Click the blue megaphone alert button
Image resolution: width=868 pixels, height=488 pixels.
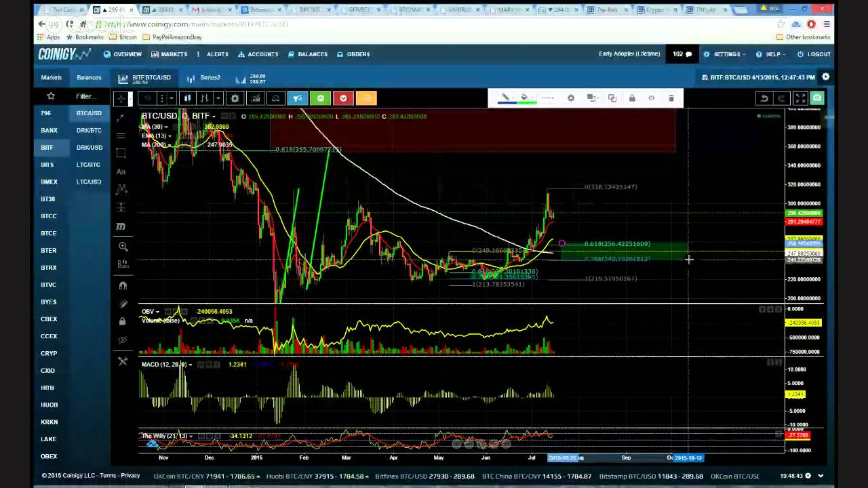tap(297, 98)
